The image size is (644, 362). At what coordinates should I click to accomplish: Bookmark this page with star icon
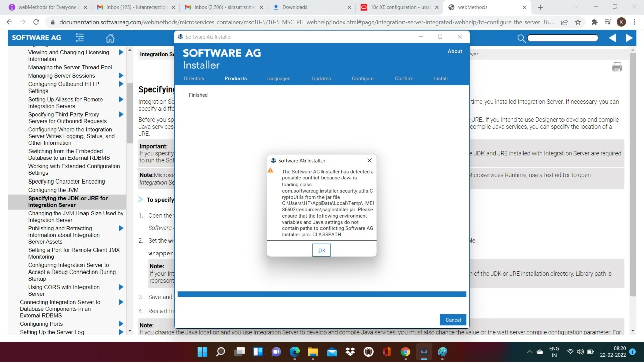coord(578,22)
